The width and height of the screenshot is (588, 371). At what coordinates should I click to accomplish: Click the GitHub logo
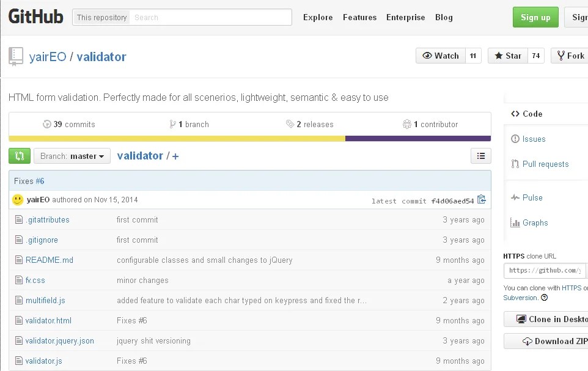pyautogui.click(x=35, y=17)
